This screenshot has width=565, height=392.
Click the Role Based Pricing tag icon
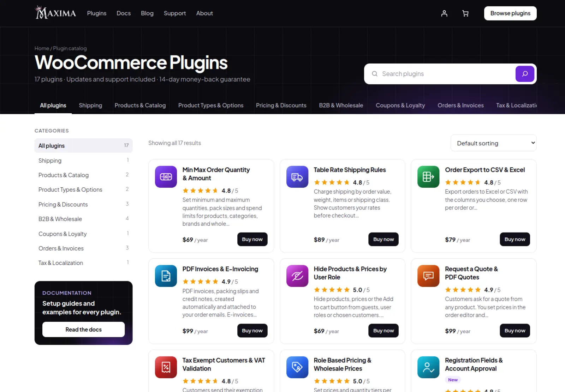pos(297,367)
